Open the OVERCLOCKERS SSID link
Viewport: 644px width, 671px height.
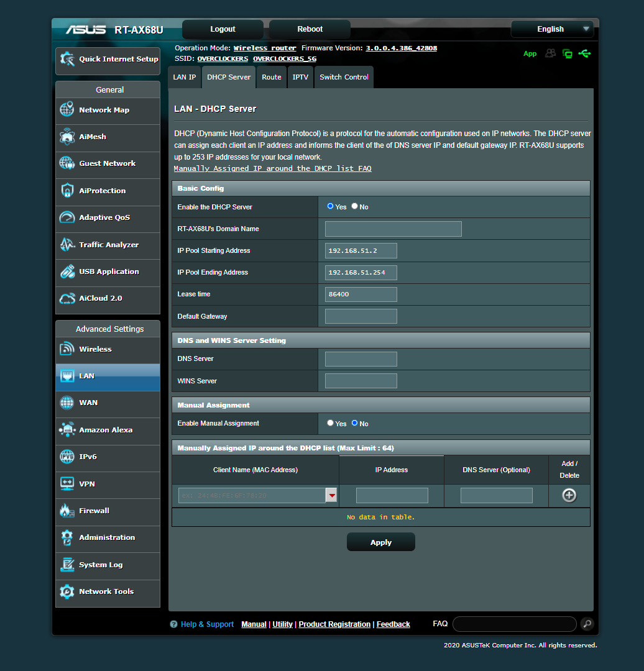[x=223, y=58]
